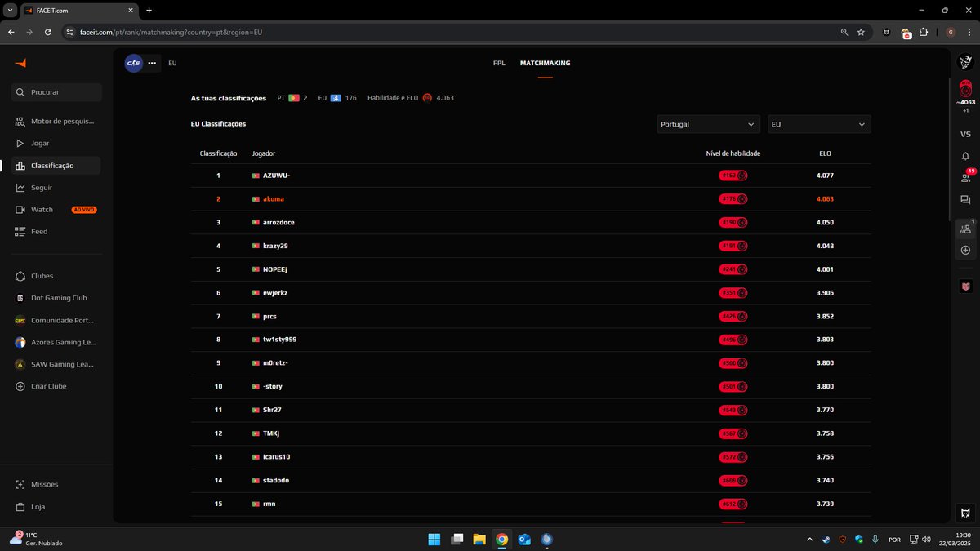Image resolution: width=980 pixels, height=551 pixels.
Task: Open Feed section
Action: 33,232
